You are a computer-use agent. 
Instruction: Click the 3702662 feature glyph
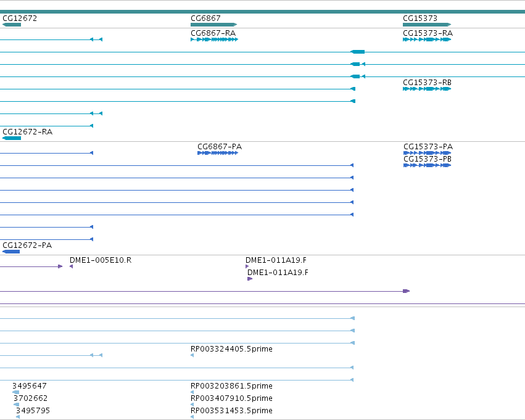[17, 405]
